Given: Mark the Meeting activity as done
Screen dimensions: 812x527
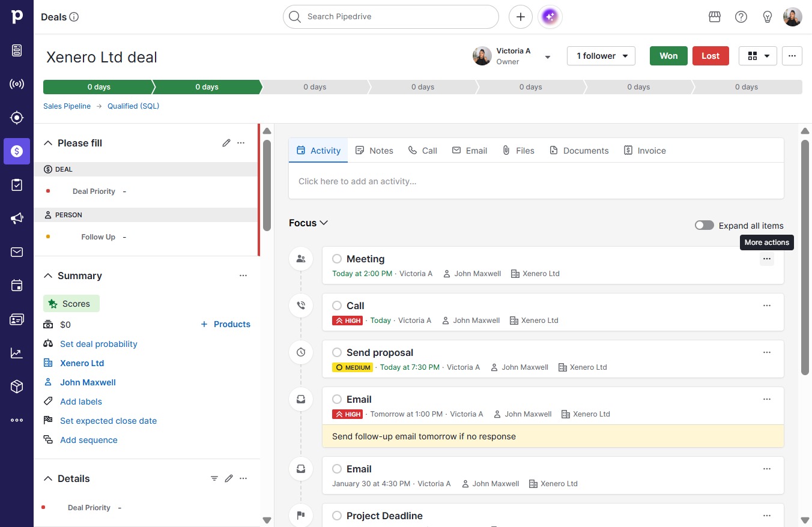Looking at the screenshot, I should pos(337,259).
